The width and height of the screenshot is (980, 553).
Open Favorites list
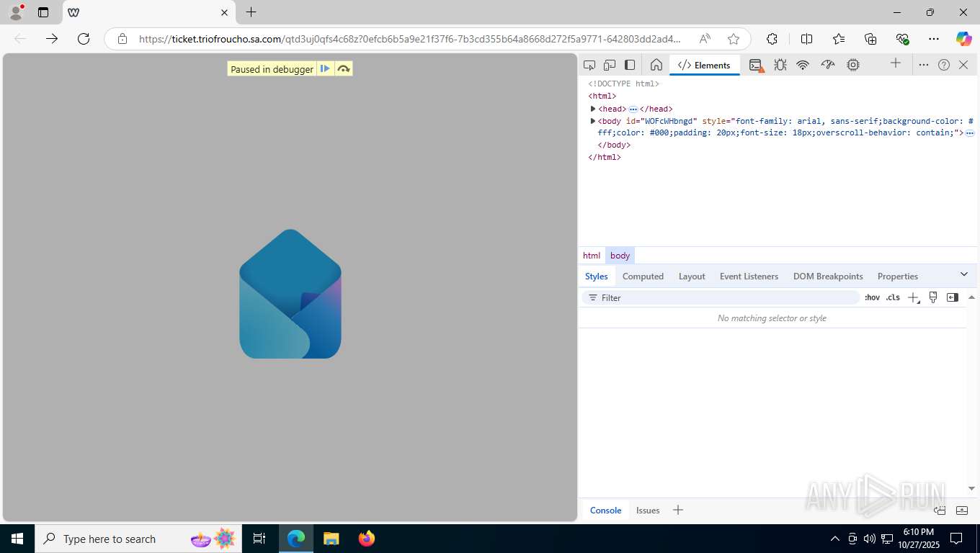(x=839, y=39)
